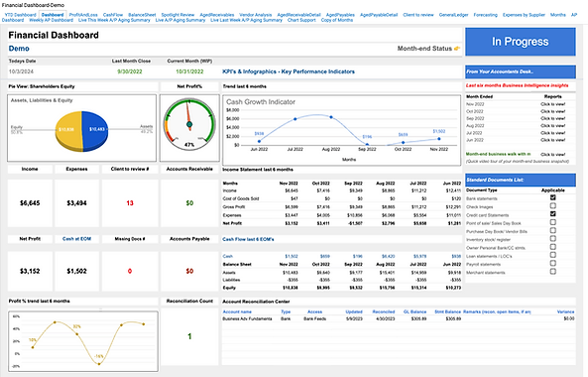588x377 pixels.
Task: Tick the Owner Personal Bank/CC stmts checkbox
Action: pyautogui.click(x=552, y=247)
